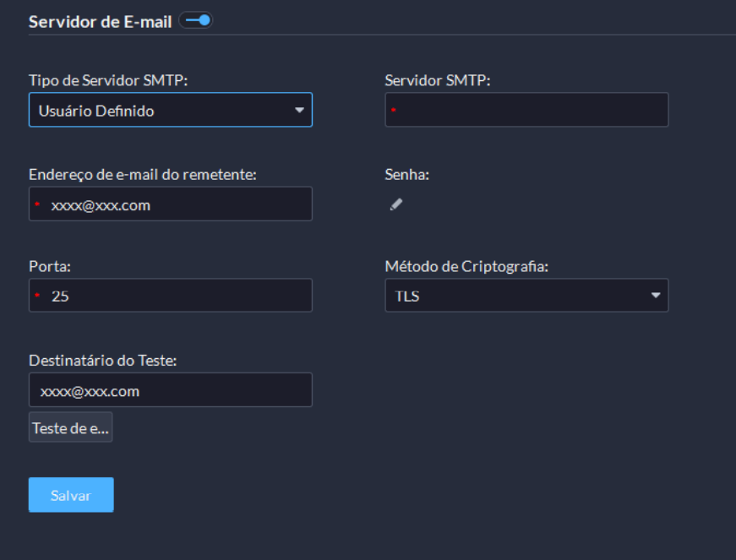Image resolution: width=736 pixels, height=560 pixels.
Task: Click the Tipo de Servidor SMTP: label
Action: pyautogui.click(x=108, y=81)
